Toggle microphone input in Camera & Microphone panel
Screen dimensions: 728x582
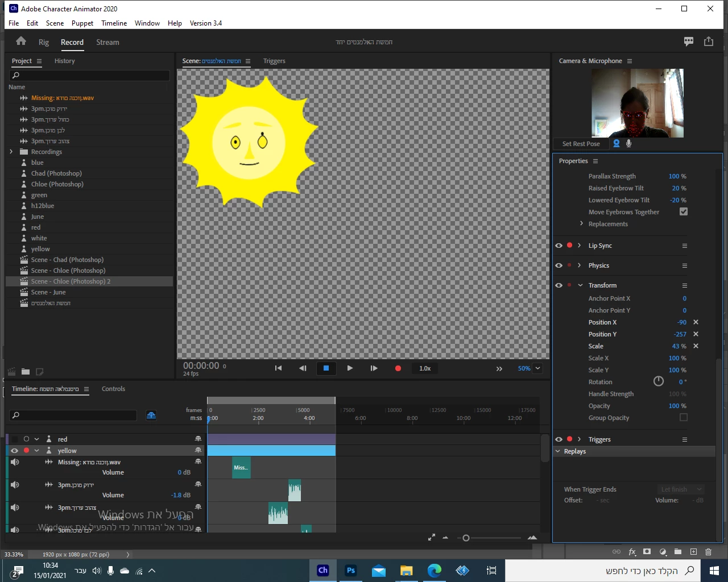coord(628,144)
